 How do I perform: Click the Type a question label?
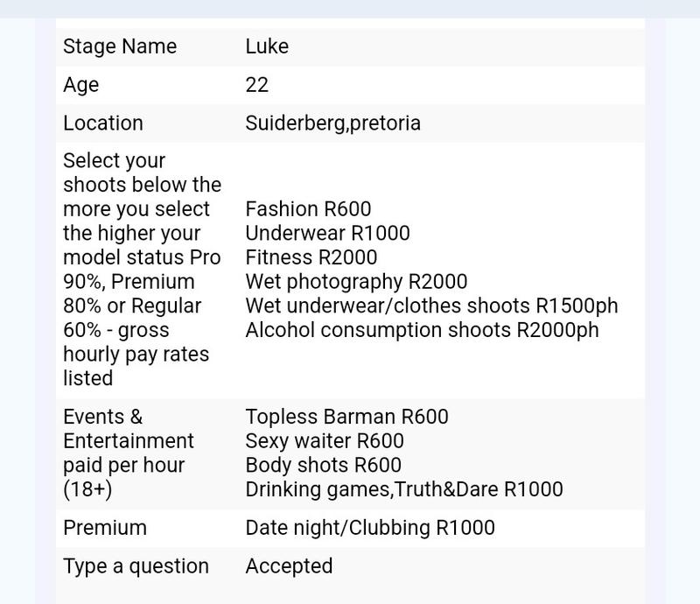[x=136, y=566]
